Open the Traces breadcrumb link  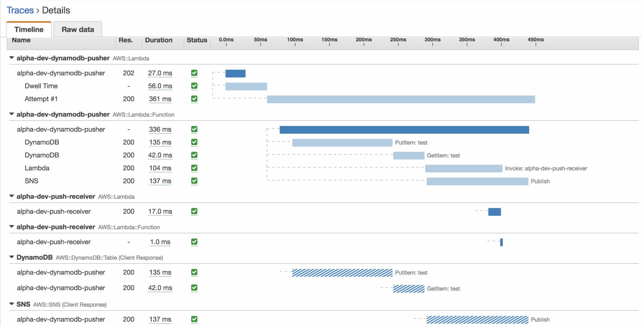point(20,10)
